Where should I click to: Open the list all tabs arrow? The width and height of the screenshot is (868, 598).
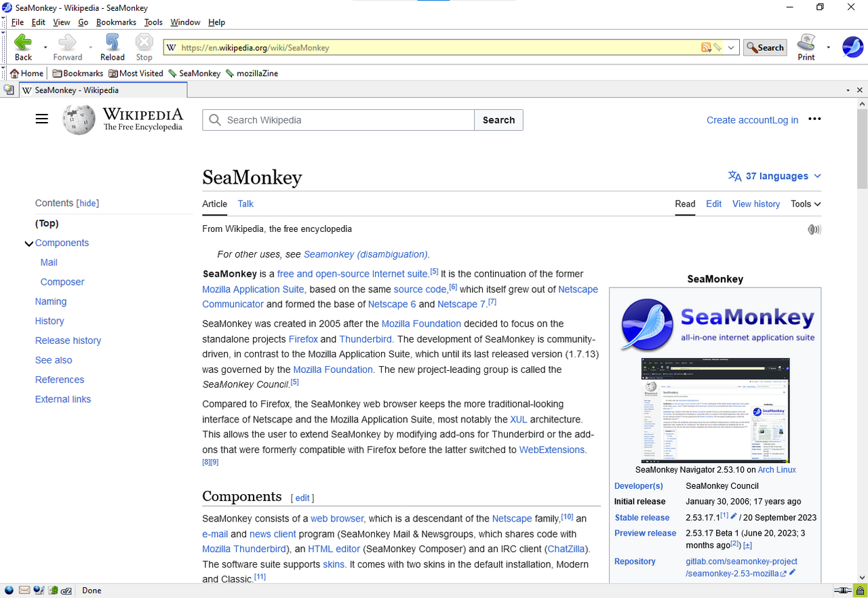[848, 90]
